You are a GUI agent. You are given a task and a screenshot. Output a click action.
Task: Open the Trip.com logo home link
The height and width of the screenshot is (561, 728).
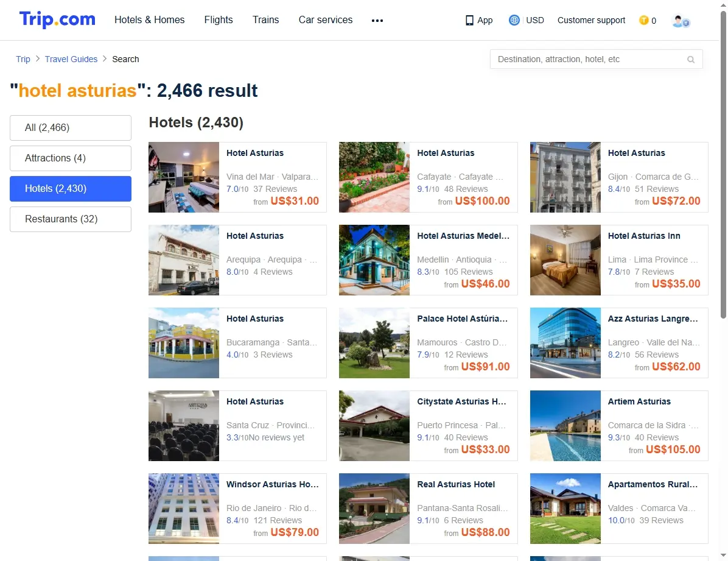[57, 19]
